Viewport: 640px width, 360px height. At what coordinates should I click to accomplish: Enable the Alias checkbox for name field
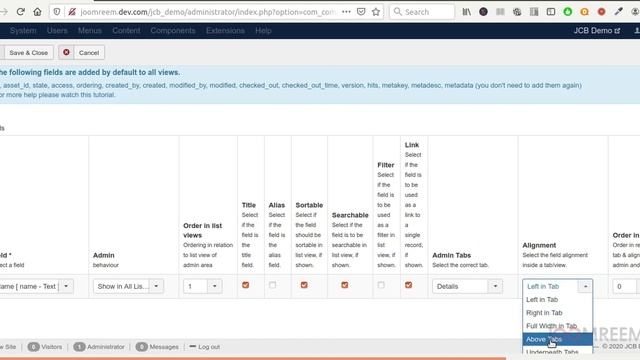tap(272, 285)
